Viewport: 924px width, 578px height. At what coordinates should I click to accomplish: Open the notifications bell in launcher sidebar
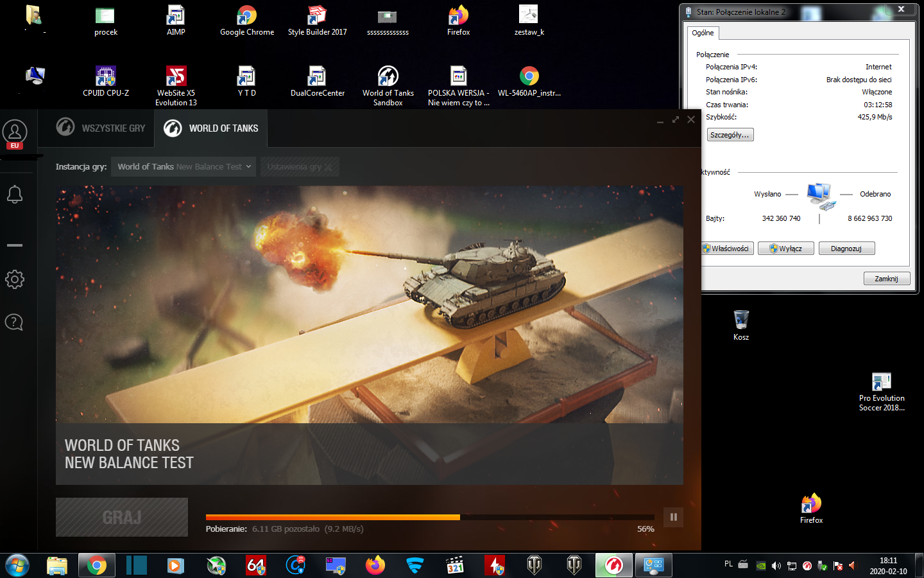click(x=15, y=194)
